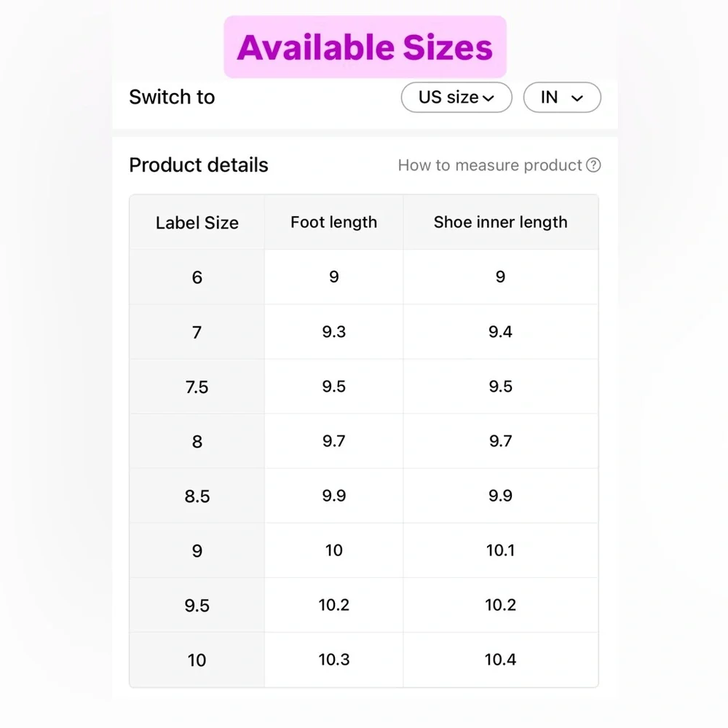728x728 pixels.
Task: Select the Label Size column header
Action: coord(197,222)
